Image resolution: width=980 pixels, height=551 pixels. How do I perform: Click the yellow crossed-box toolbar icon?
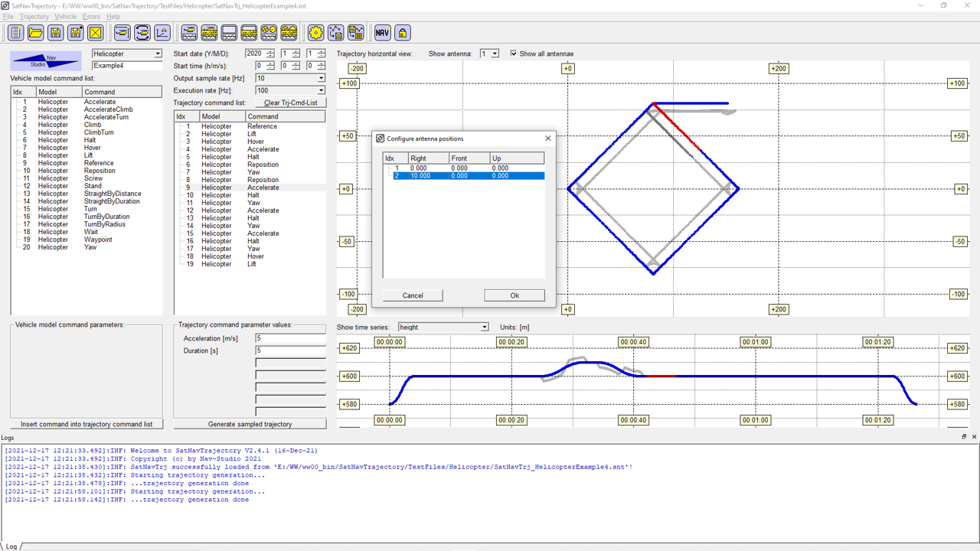(x=95, y=32)
